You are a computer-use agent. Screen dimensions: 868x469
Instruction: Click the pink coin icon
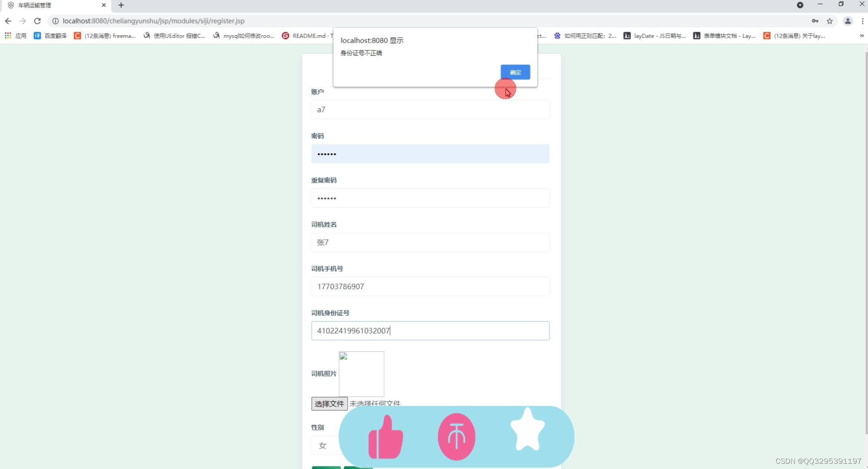[x=457, y=436]
